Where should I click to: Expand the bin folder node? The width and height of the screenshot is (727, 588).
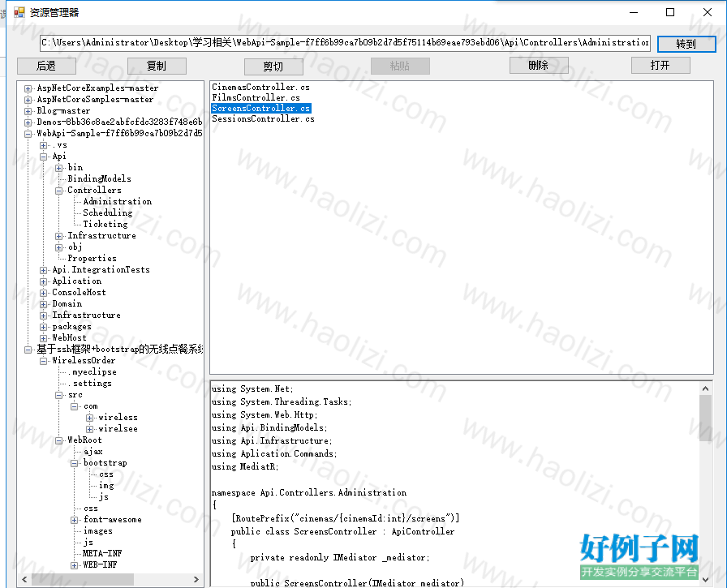(x=59, y=168)
